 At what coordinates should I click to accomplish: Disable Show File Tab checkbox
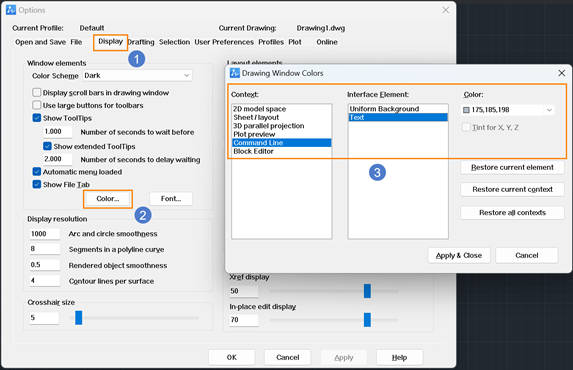[37, 184]
